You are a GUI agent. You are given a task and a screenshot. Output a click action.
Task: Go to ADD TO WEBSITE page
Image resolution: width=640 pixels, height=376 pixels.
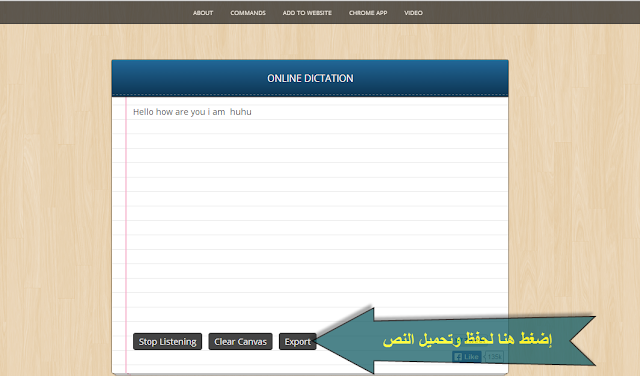[307, 13]
